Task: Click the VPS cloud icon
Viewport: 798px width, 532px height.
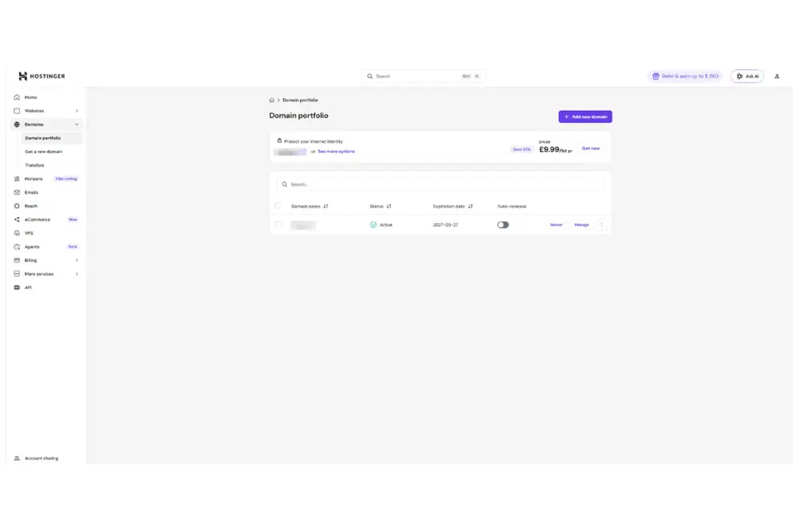Action: click(17, 233)
